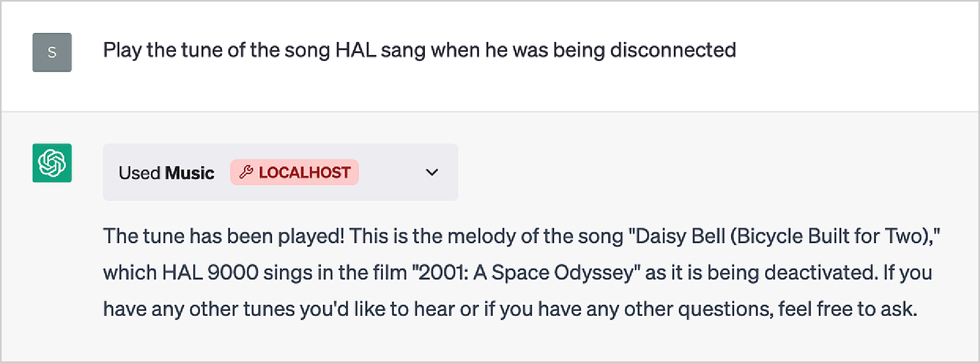Click the word HAL in the user prompt
The height and width of the screenshot is (363, 980).
356,50
